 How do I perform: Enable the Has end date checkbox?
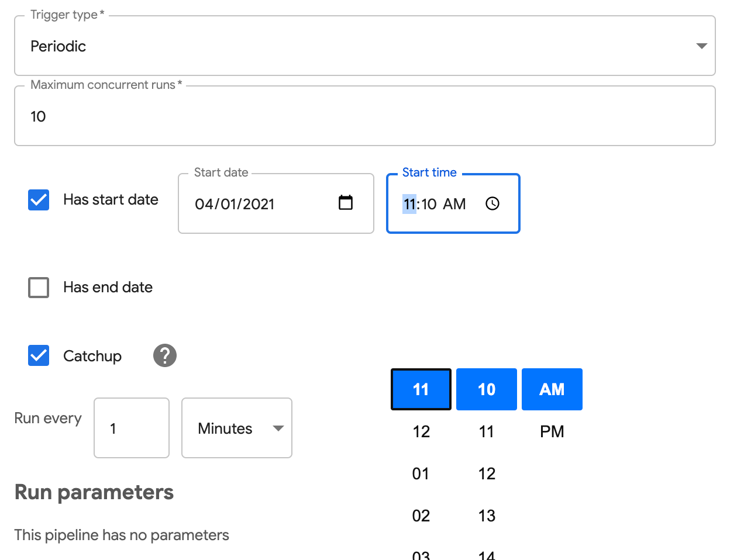39,288
